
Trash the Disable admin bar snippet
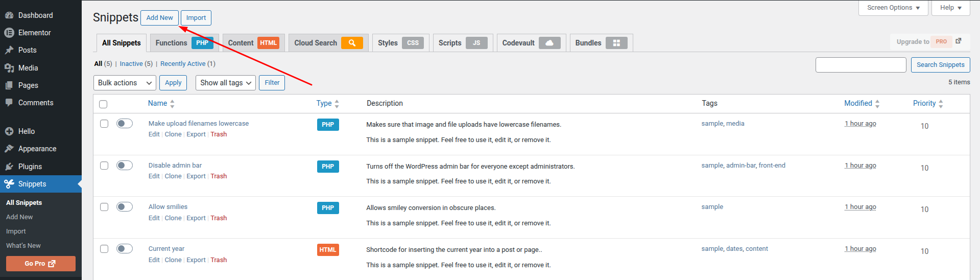click(219, 176)
